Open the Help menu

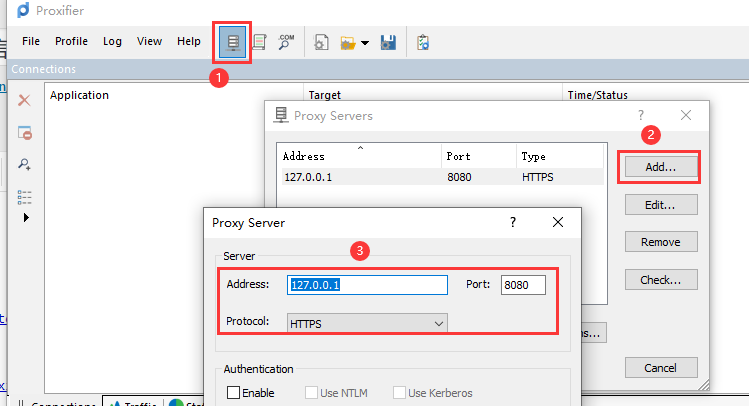click(189, 42)
